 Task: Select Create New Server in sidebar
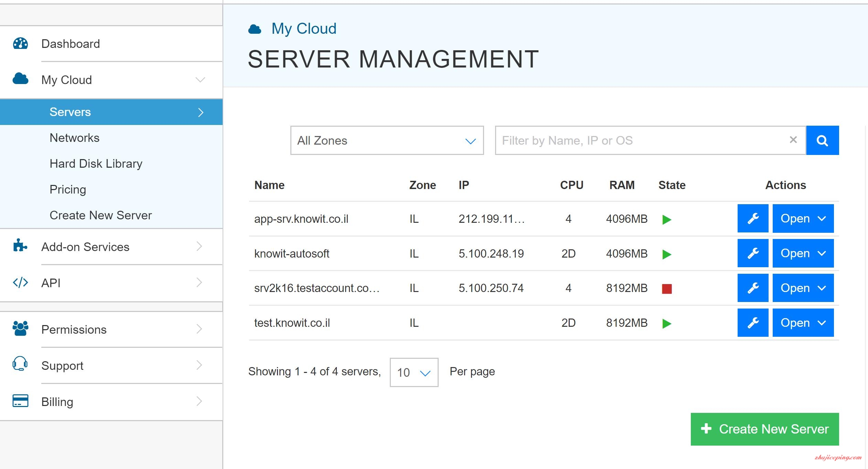(100, 215)
